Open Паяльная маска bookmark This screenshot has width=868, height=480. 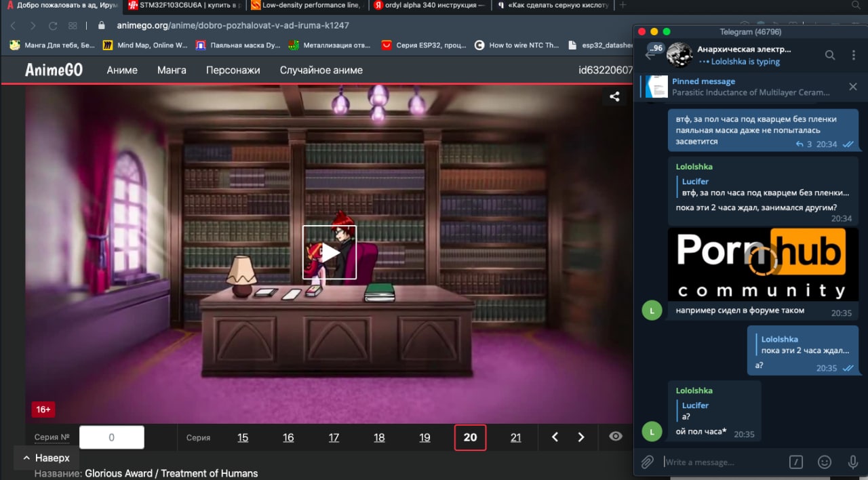(x=238, y=45)
